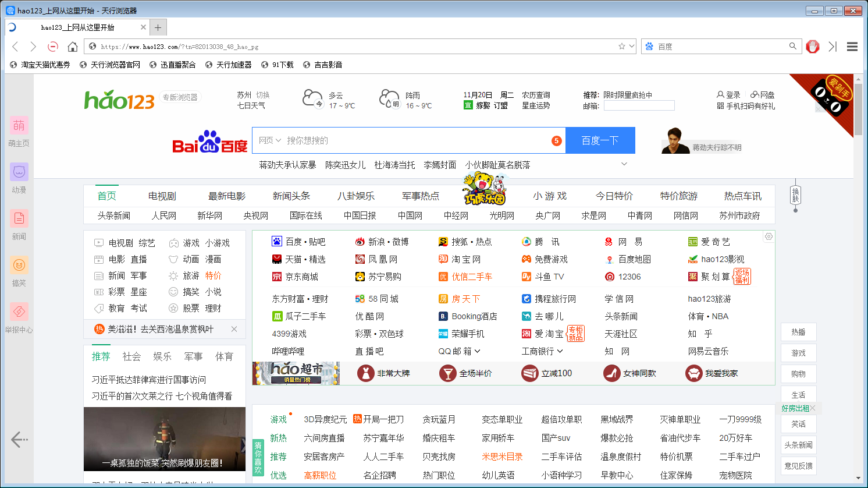The width and height of the screenshot is (868, 488).
Task: Open 12306 site link
Action: click(623, 277)
